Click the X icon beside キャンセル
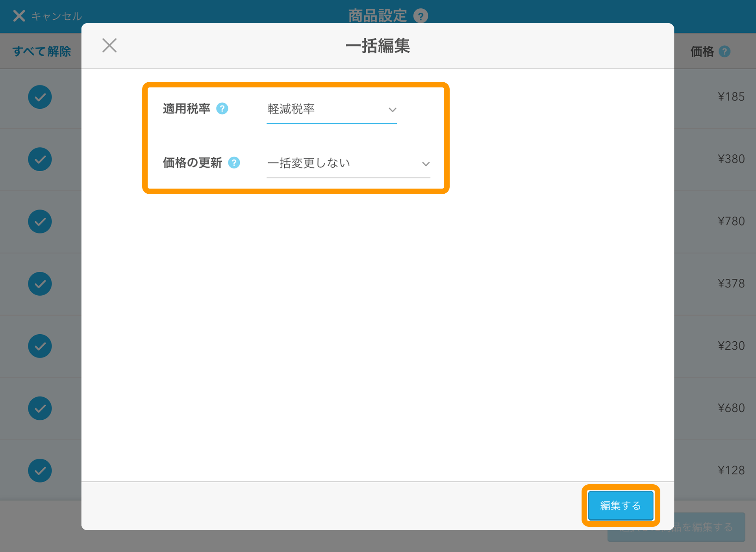Image resolution: width=756 pixels, height=552 pixels. pos(19,16)
